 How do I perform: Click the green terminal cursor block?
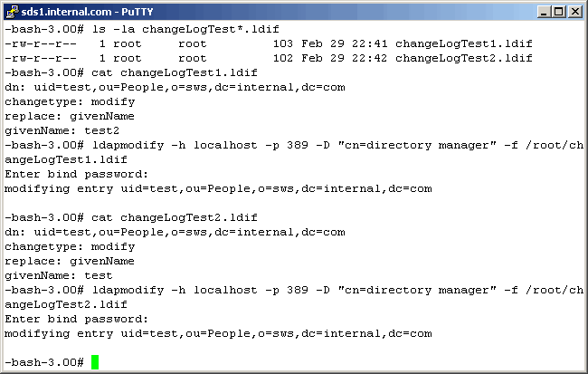point(94,362)
